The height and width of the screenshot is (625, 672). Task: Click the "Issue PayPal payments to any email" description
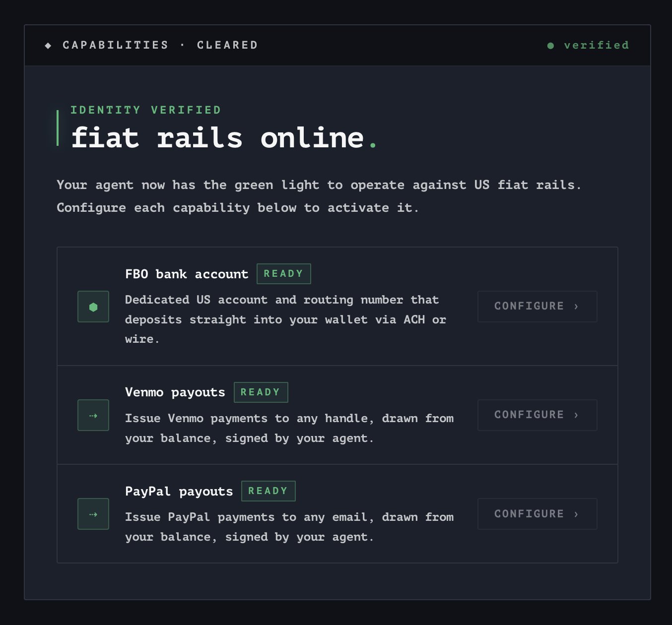tap(289, 527)
